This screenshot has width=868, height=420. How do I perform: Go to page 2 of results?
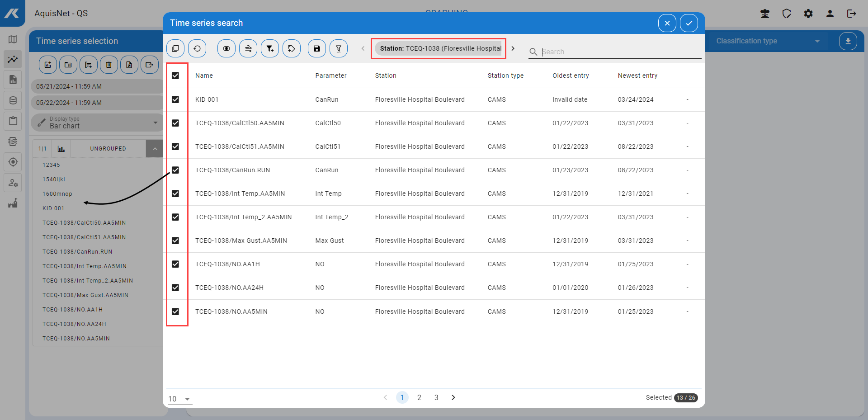419,397
